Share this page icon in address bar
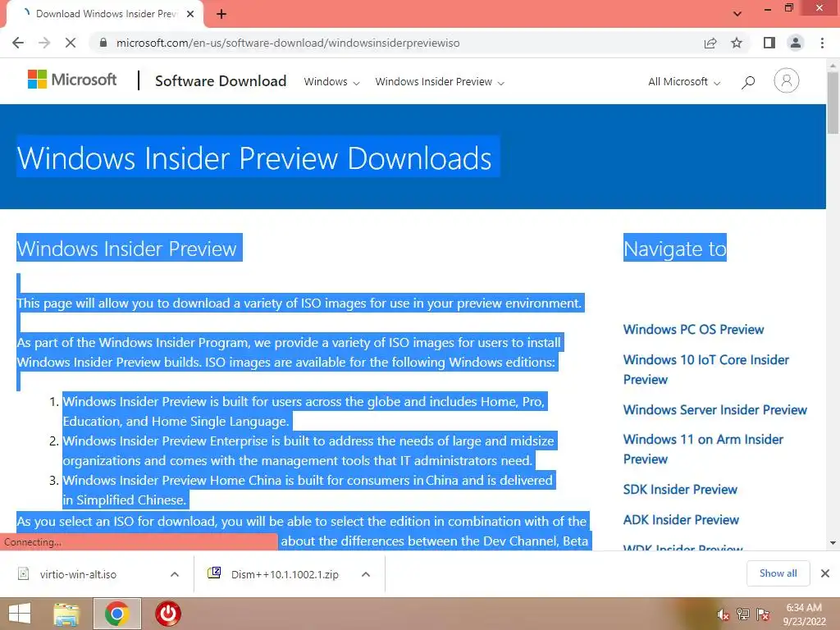 click(710, 43)
